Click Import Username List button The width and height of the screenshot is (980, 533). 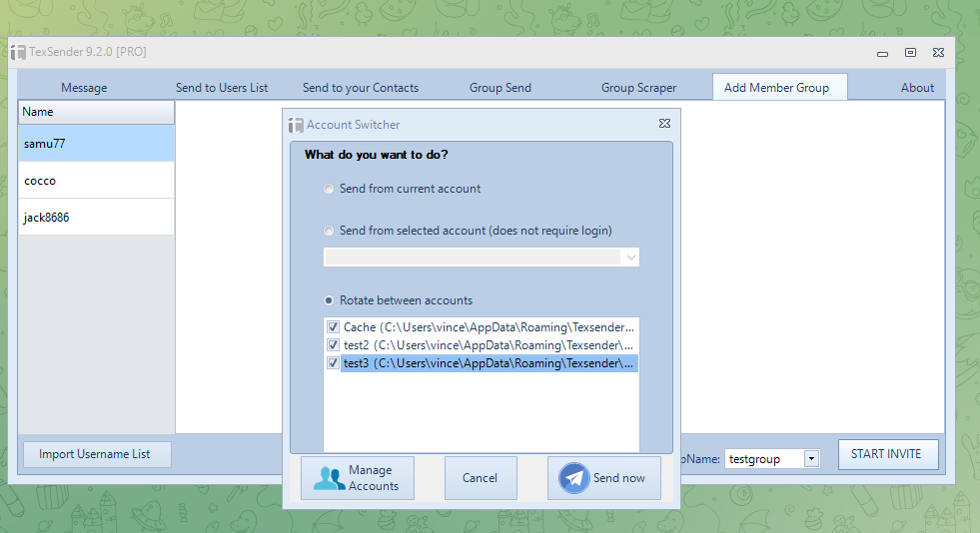[97, 454]
